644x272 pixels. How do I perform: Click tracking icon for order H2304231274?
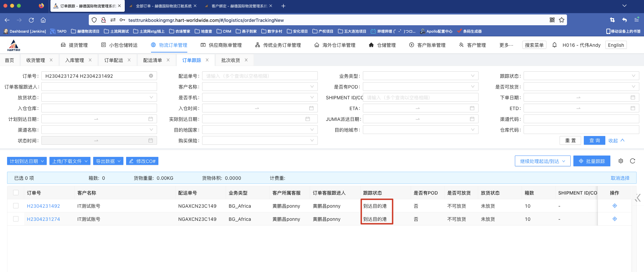click(x=615, y=219)
